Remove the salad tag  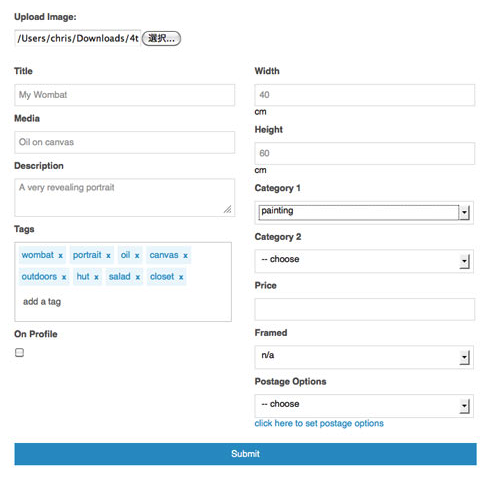click(137, 277)
